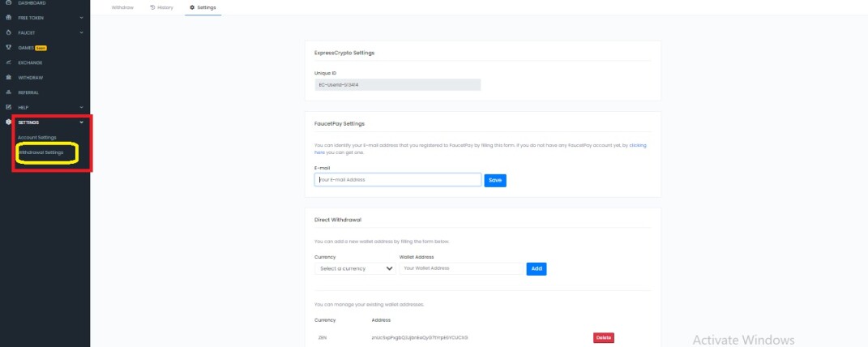Click the Referral people icon
The width and height of the screenshot is (868, 347).
[x=8, y=92]
